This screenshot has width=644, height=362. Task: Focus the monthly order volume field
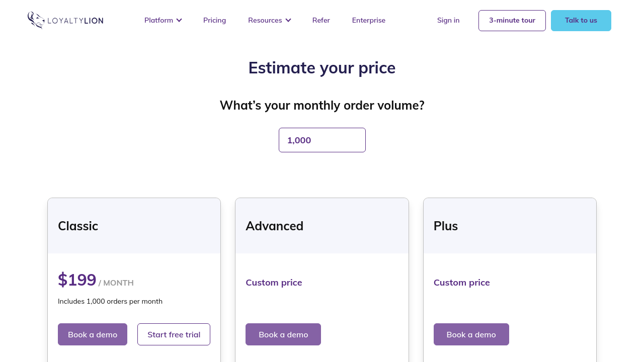point(322,140)
